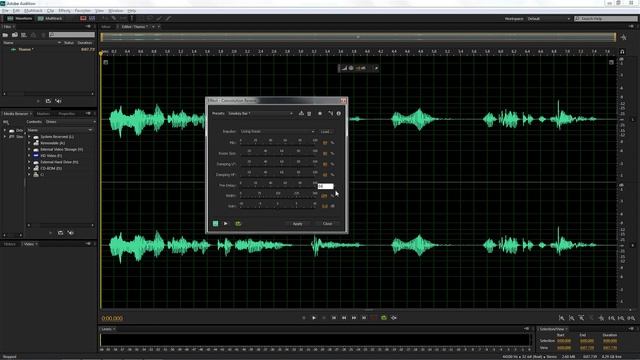This screenshot has height=360, width=640.
Task: Stop playback in the main transport
Action: click(304, 318)
